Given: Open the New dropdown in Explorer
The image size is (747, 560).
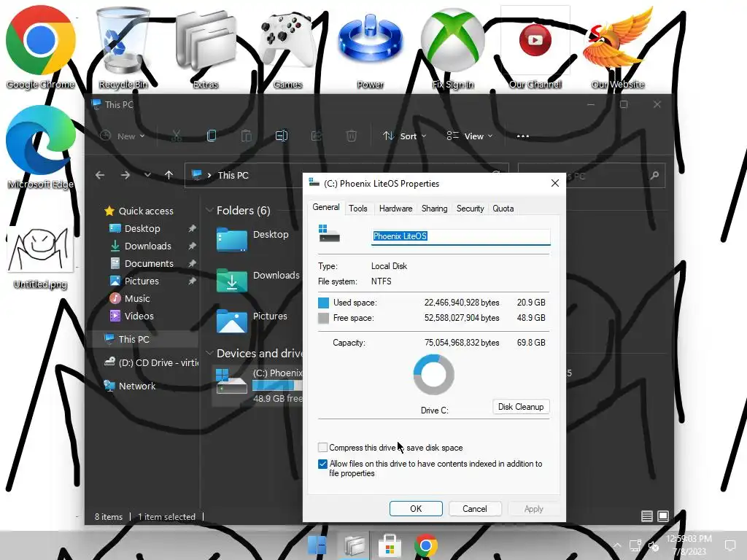Looking at the screenshot, I should (123, 136).
